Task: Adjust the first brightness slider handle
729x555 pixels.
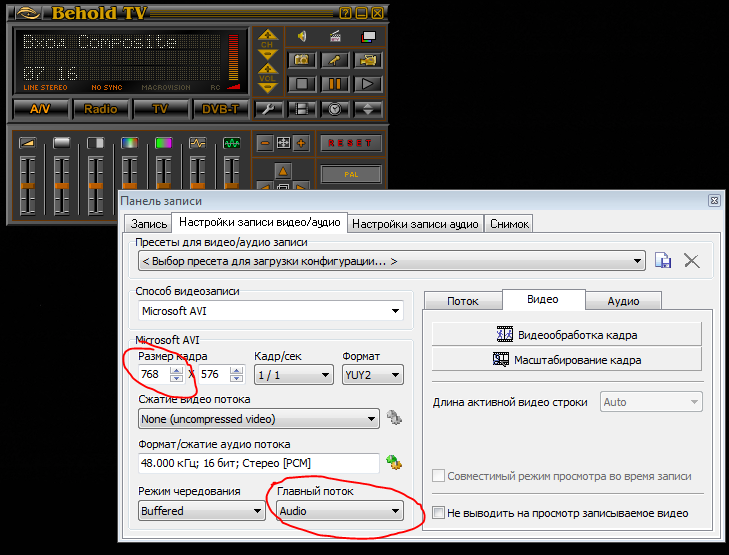Action: tap(27, 186)
